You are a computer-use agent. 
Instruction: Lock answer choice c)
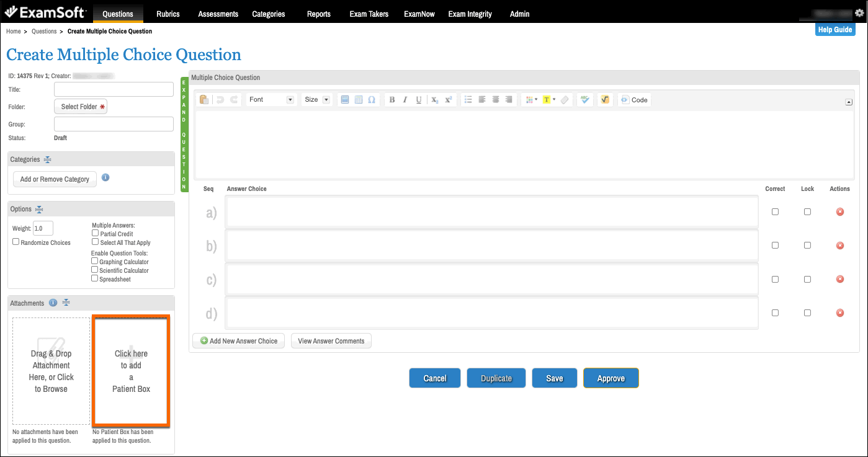(x=807, y=279)
